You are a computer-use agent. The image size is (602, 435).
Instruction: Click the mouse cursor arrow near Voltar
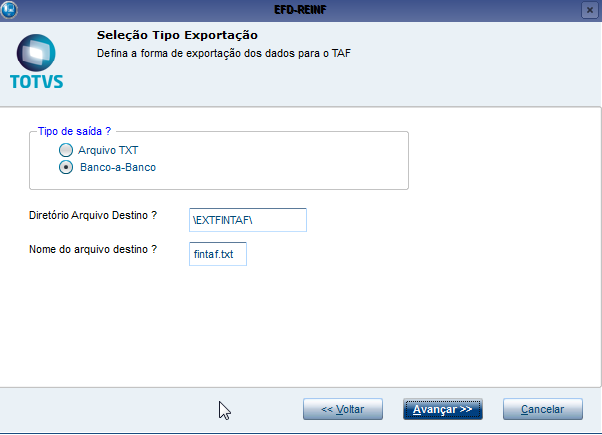(x=224, y=407)
